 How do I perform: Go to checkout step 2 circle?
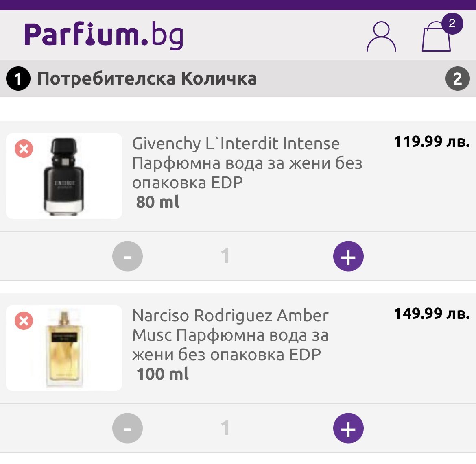(x=458, y=78)
